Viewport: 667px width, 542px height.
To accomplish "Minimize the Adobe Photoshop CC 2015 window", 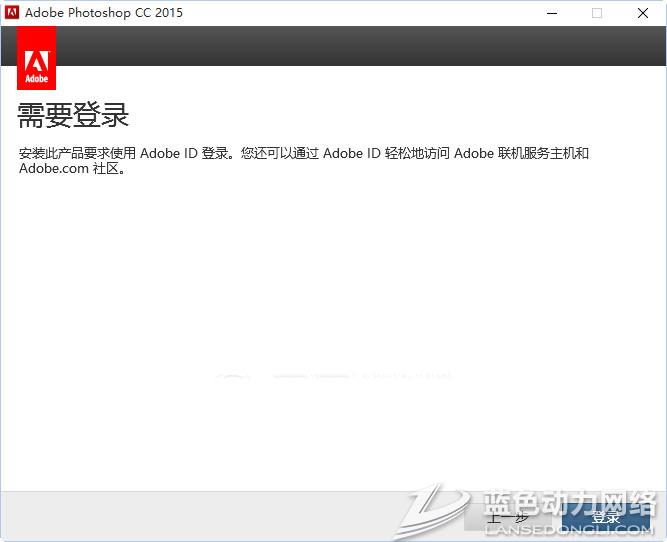I will coord(552,13).
